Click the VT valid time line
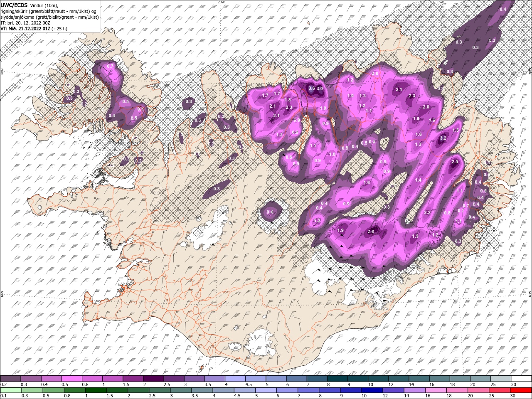Screen dimensions: 532x399 pos(34,29)
